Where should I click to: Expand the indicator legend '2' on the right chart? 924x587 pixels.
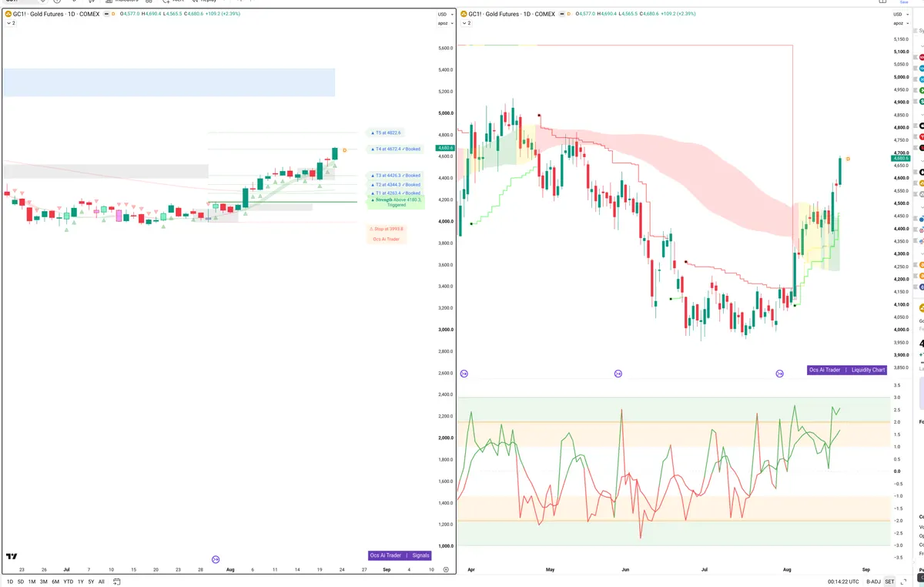[466, 23]
